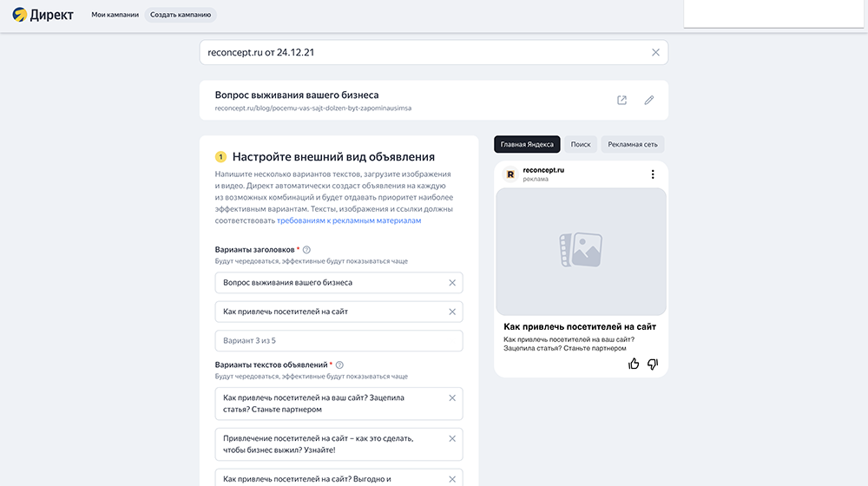868x486 pixels.
Task: Click the Yandex Direct logo
Action: (43, 15)
